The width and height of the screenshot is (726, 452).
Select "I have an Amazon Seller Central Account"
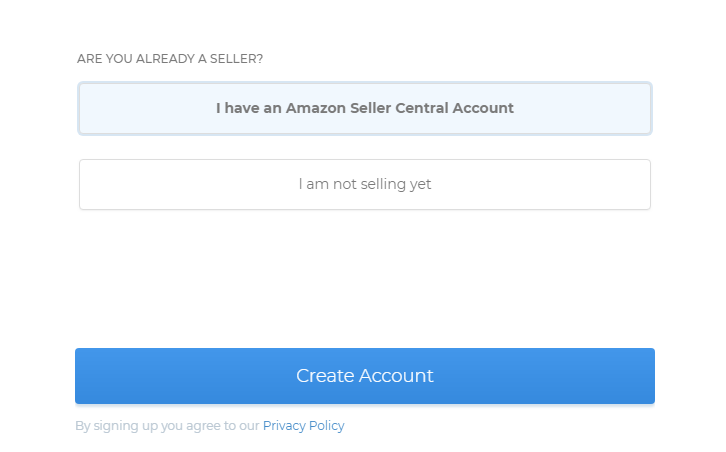pyautogui.click(x=365, y=108)
